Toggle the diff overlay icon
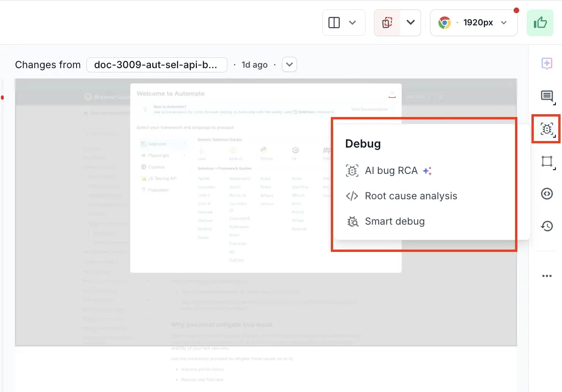Viewport: 562px width, 392px height. [x=387, y=23]
